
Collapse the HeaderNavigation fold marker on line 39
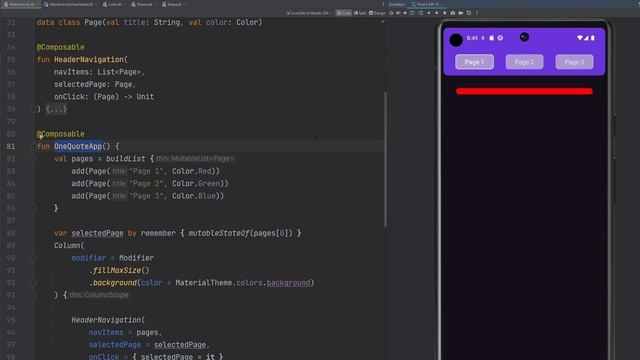coord(34,109)
